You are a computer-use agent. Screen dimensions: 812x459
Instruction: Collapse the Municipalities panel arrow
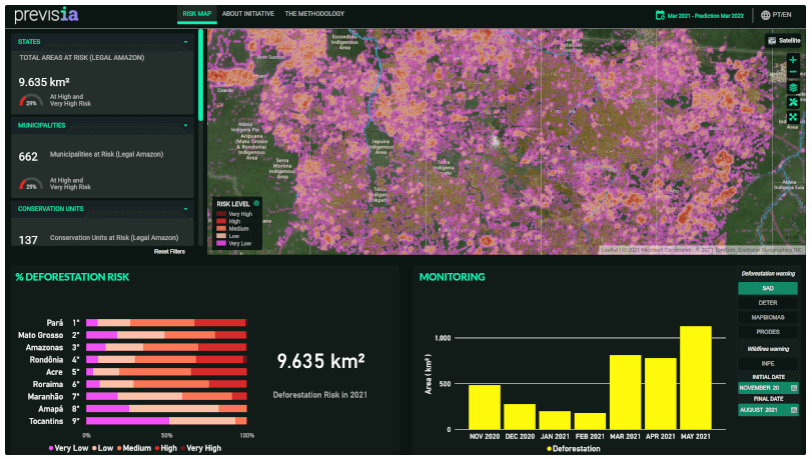(x=186, y=125)
